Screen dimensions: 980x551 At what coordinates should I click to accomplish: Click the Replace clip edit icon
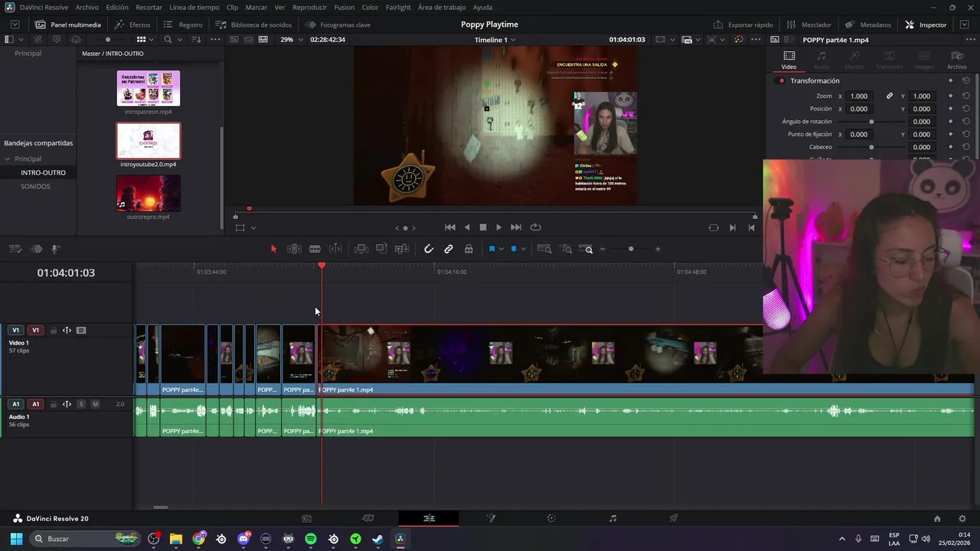[402, 249]
